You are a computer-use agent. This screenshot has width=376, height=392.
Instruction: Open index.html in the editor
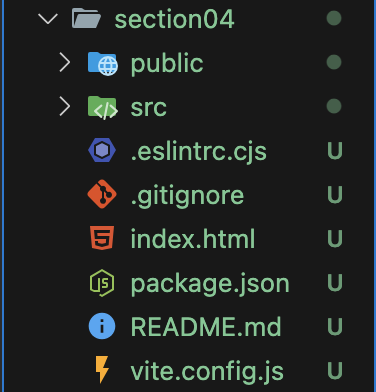tap(193, 239)
